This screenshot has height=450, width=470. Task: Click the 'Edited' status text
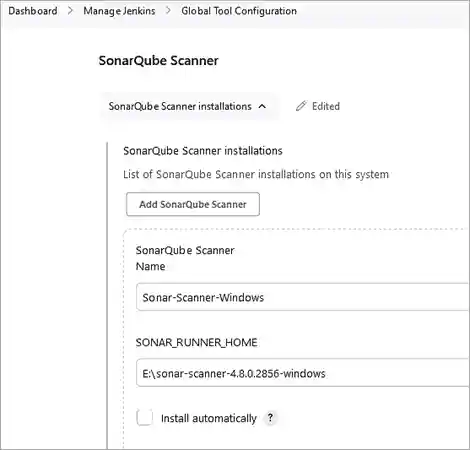326,106
